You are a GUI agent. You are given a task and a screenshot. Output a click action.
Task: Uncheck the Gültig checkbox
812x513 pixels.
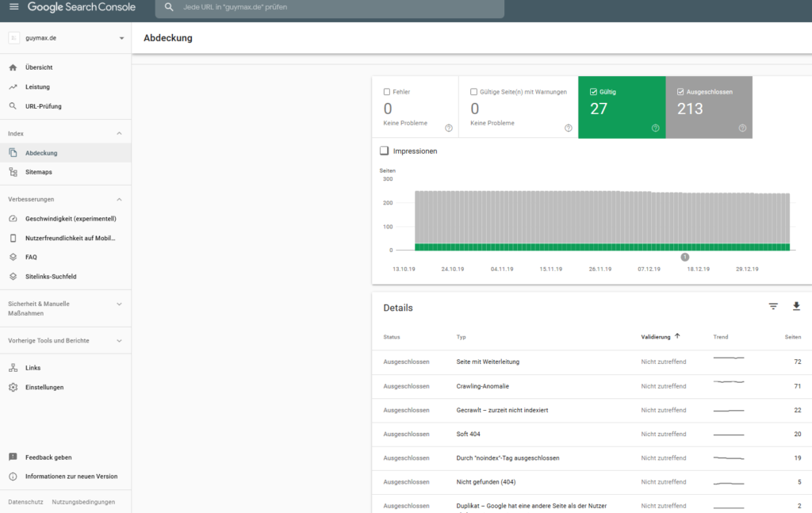click(x=593, y=92)
